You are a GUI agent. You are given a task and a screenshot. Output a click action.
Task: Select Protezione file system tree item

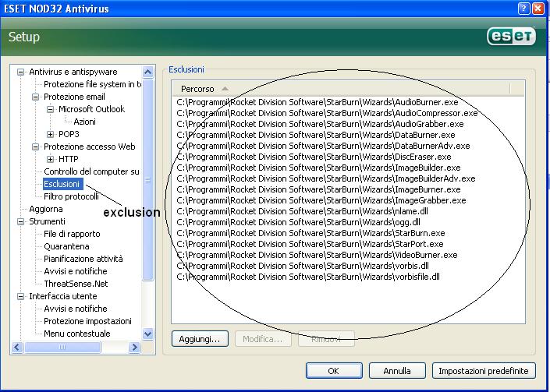point(92,84)
